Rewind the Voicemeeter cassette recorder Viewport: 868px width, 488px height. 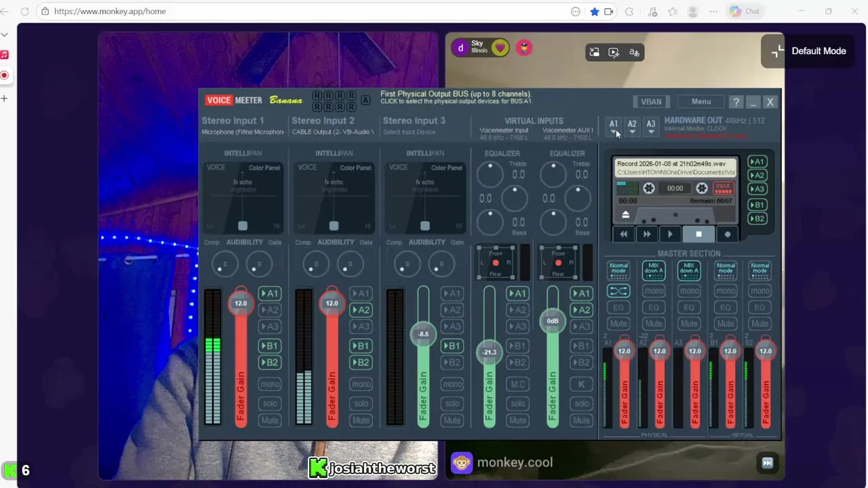tap(623, 235)
